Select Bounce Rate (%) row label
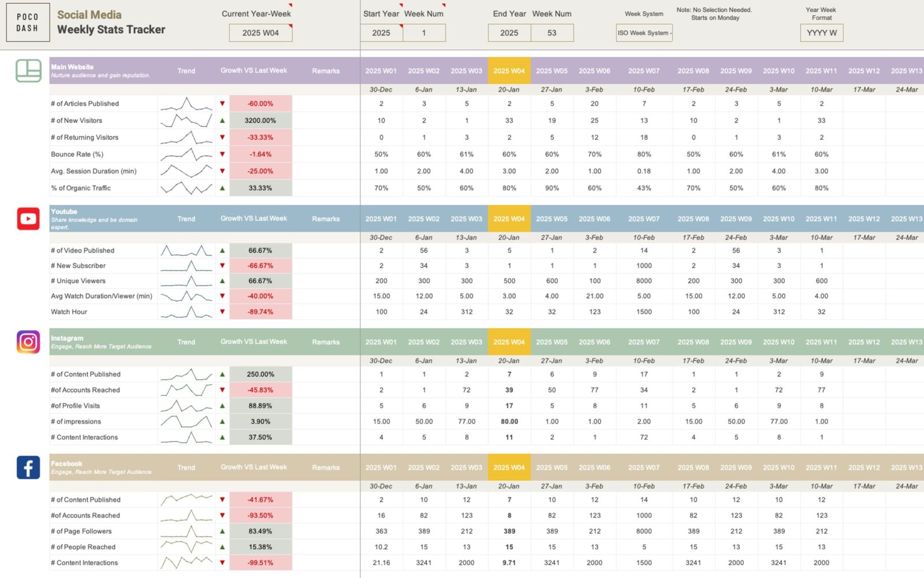 pyautogui.click(x=77, y=154)
